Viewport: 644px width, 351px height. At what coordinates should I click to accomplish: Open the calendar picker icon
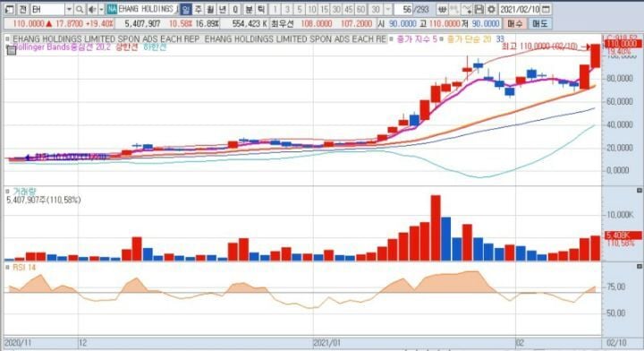(546, 9)
